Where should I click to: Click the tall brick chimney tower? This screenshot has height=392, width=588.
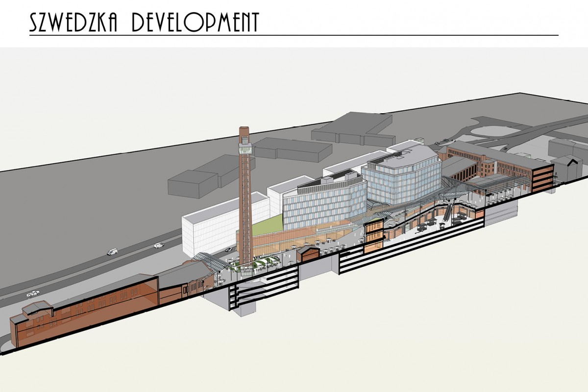pos(245,196)
